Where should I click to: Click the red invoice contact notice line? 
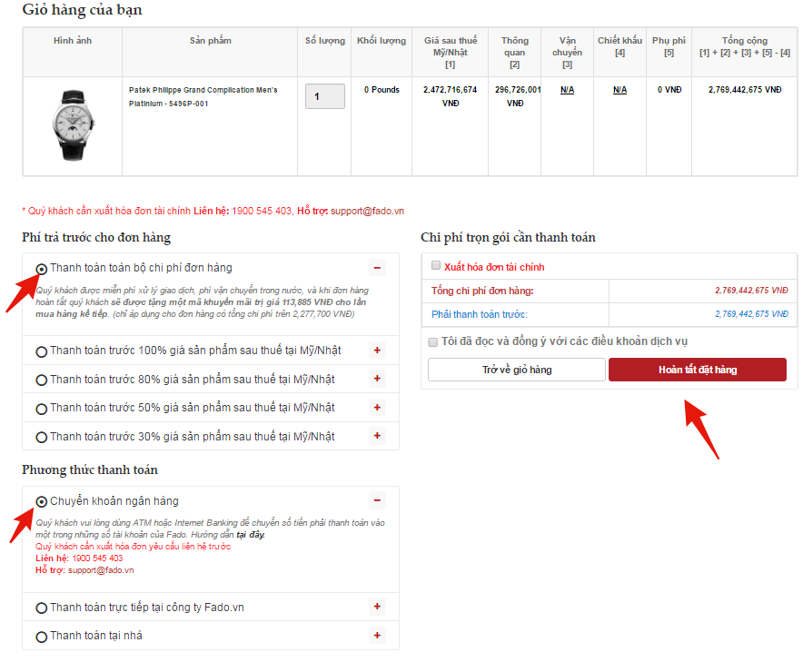click(213, 211)
